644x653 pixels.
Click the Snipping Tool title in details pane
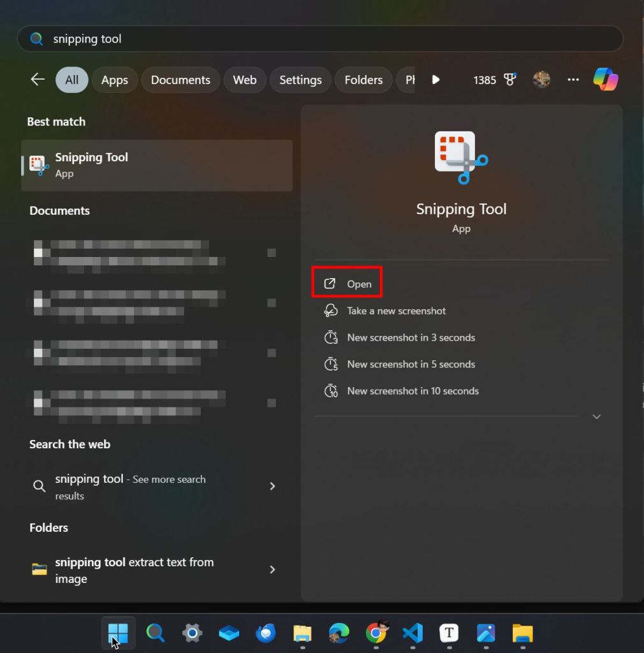pos(461,209)
